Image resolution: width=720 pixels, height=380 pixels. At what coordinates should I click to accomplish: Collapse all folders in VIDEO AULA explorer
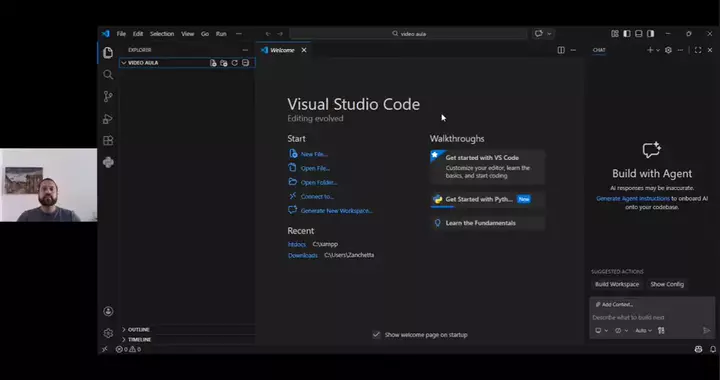click(x=246, y=63)
